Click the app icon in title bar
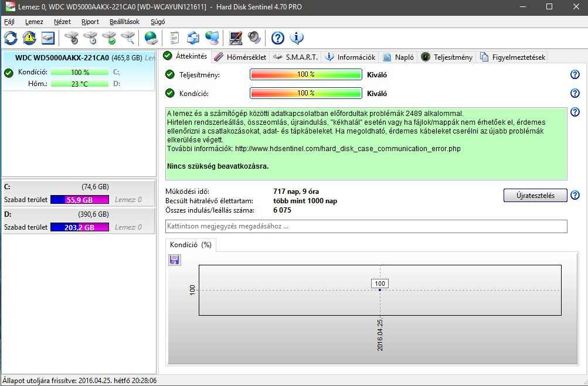Screen dimensions: 588x386 point(10,6)
